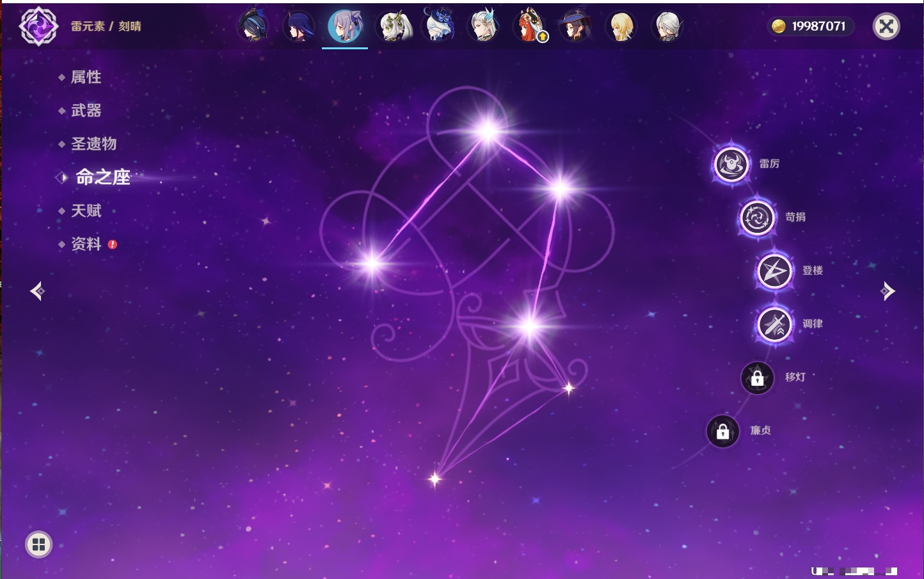Open the 天赋 talents menu
This screenshot has height=579, width=924.
pos(86,210)
